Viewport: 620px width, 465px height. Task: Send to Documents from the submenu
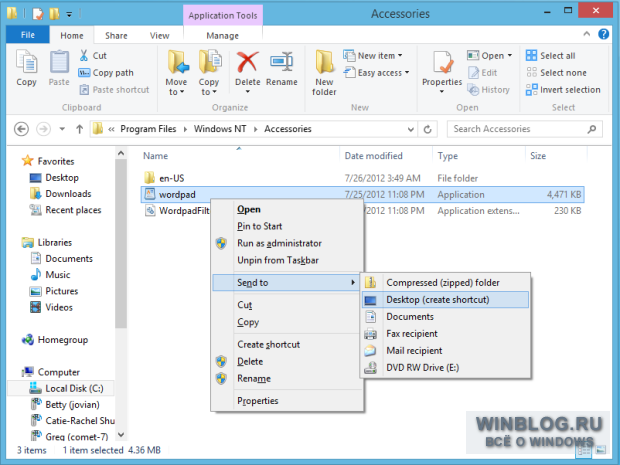click(445, 317)
